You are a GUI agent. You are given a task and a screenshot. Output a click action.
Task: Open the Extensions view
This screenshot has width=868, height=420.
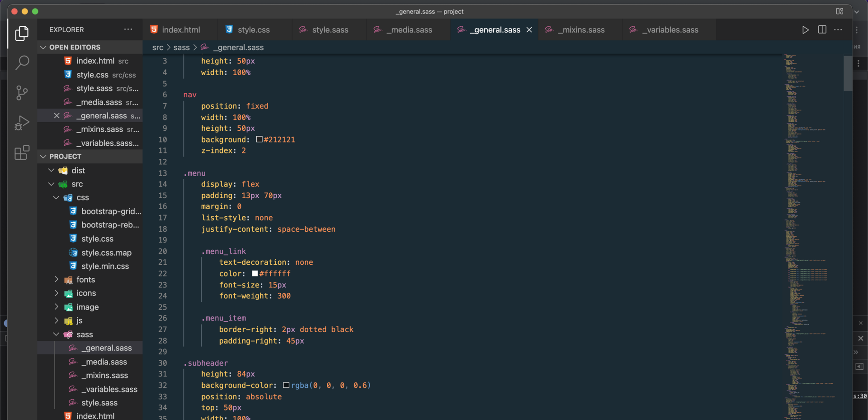coord(22,153)
